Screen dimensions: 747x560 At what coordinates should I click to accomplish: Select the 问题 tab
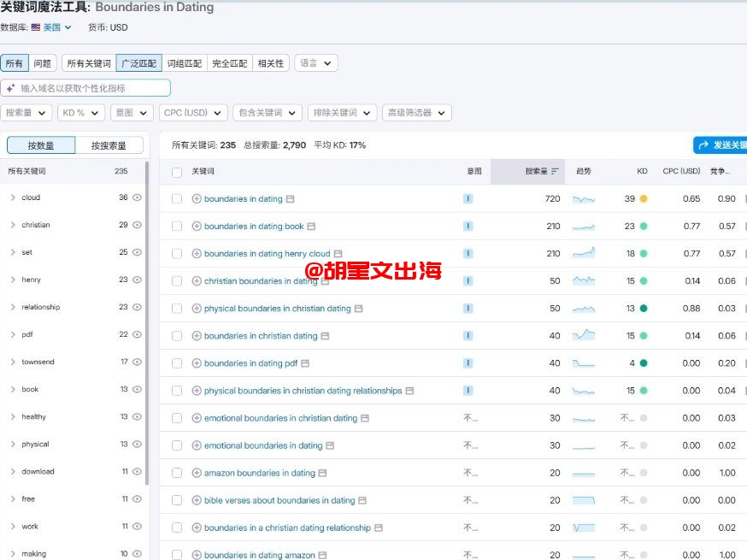click(43, 63)
